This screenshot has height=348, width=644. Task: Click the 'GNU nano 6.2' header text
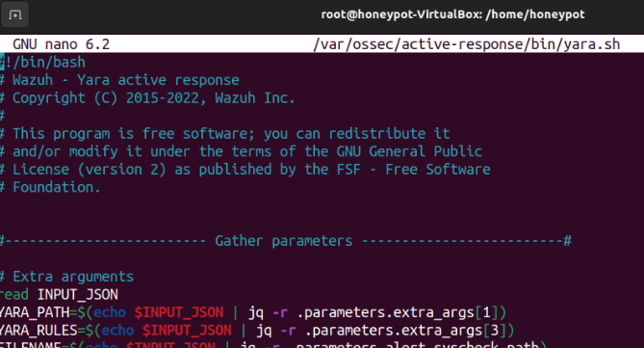click(62, 44)
